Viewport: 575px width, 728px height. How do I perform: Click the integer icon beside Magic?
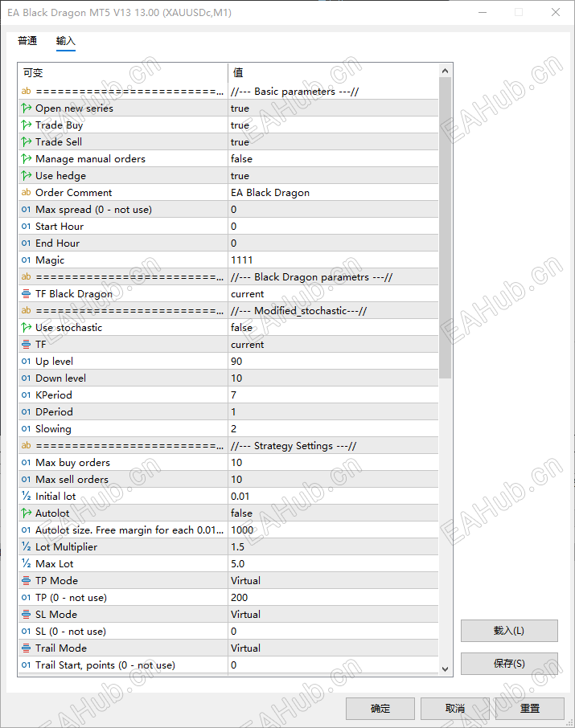pyautogui.click(x=27, y=260)
